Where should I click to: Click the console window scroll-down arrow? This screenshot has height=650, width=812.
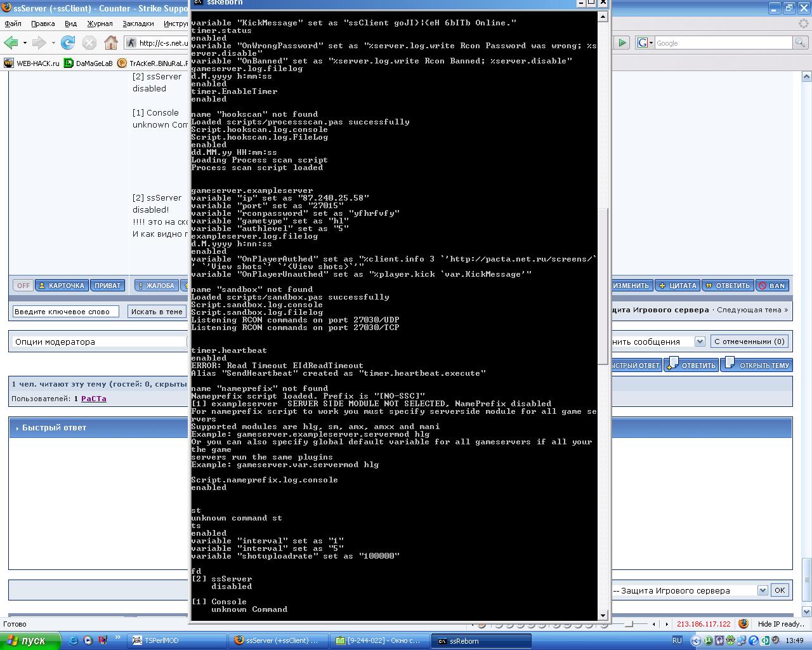coord(603,615)
